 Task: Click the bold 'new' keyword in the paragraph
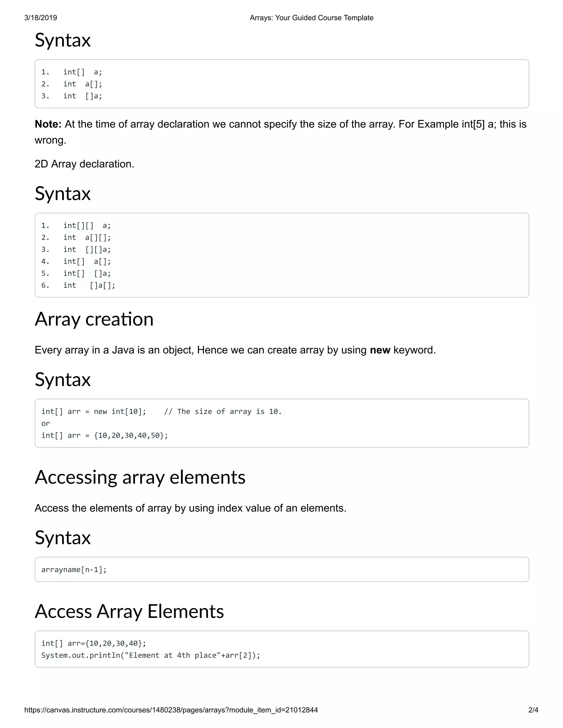coord(380,350)
